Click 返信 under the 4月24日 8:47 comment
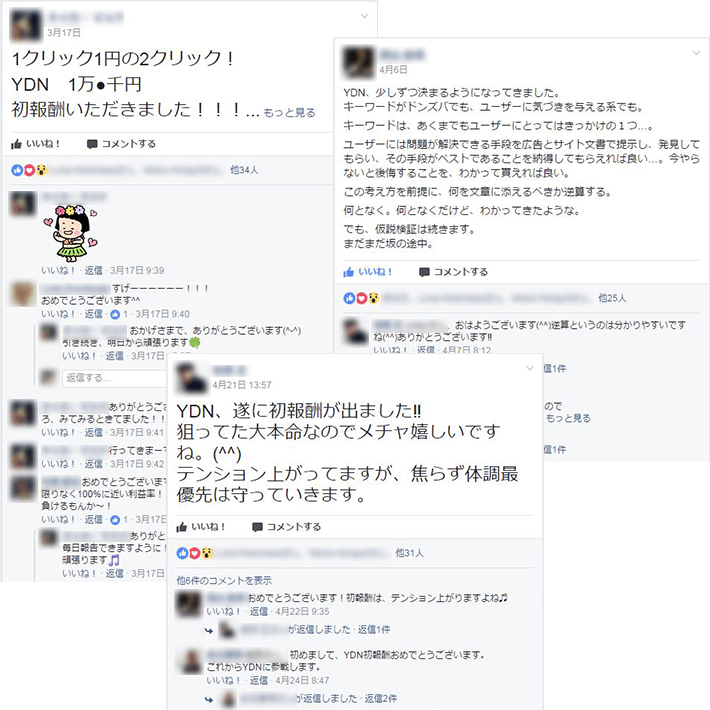The image size is (710, 710). click(x=259, y=680)
